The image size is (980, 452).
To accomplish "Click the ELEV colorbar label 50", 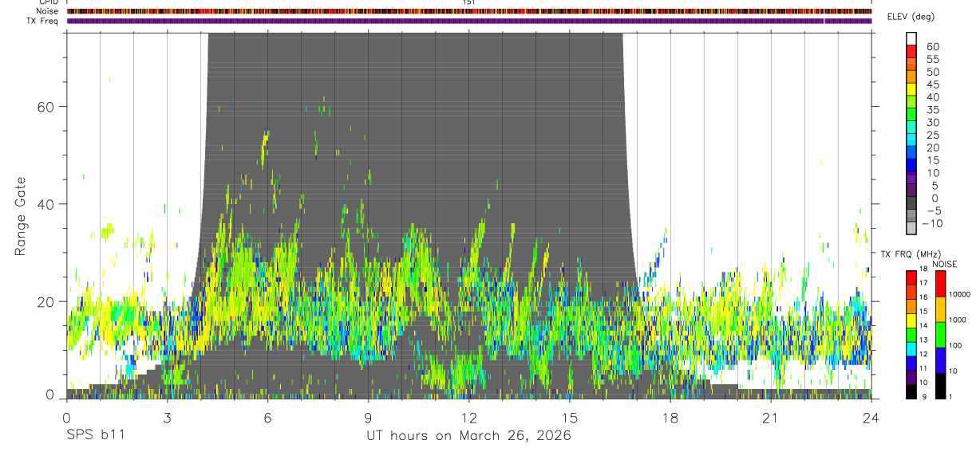I will pos(932,72).
